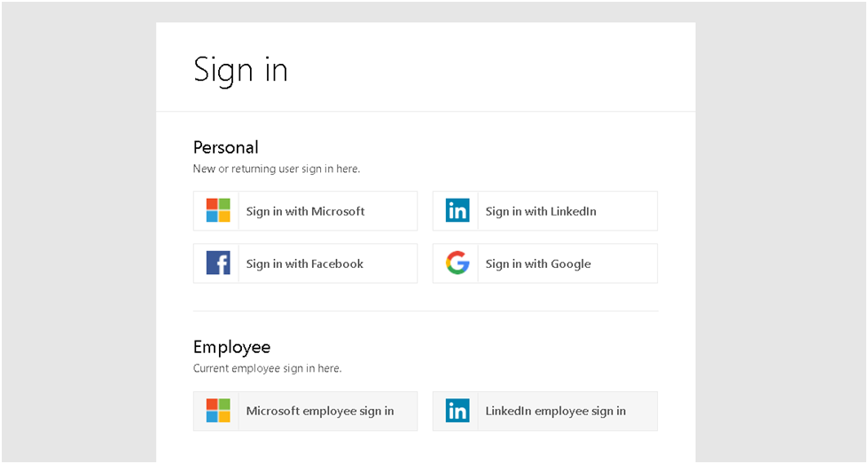Click the Employee section heading
Screen dimensions: 868x464
[x=232, y=347]
